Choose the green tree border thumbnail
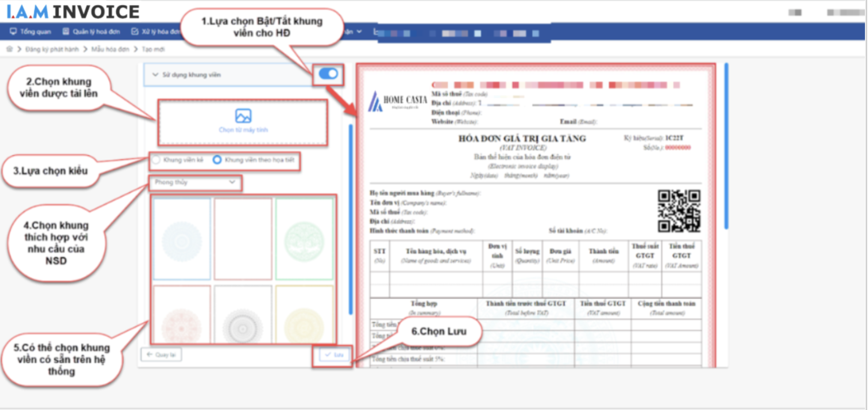Screen dimensions: 868x410 coord(304,239)
